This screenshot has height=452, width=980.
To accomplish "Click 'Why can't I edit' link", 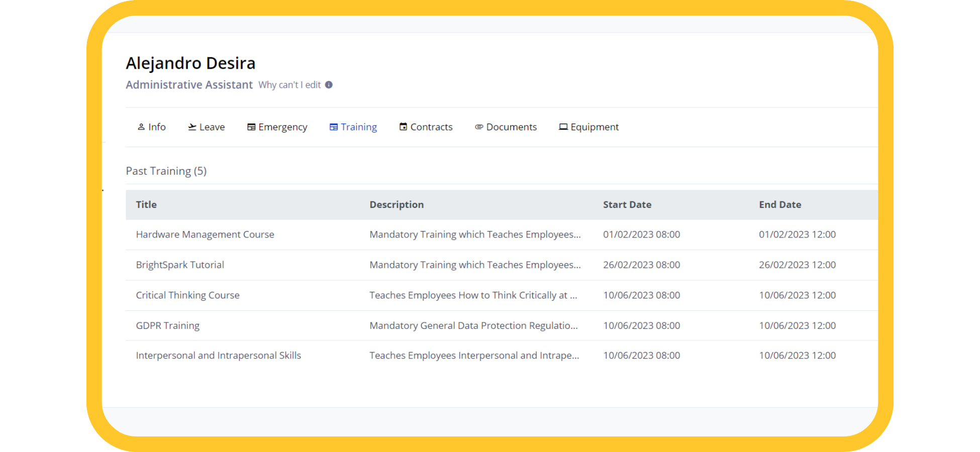I will coord(289,85).
